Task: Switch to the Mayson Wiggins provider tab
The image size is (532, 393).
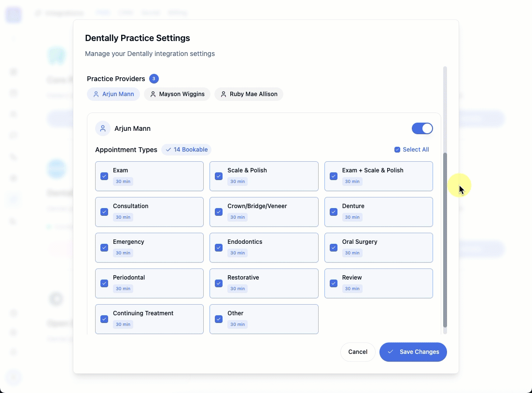Action: 177,94
